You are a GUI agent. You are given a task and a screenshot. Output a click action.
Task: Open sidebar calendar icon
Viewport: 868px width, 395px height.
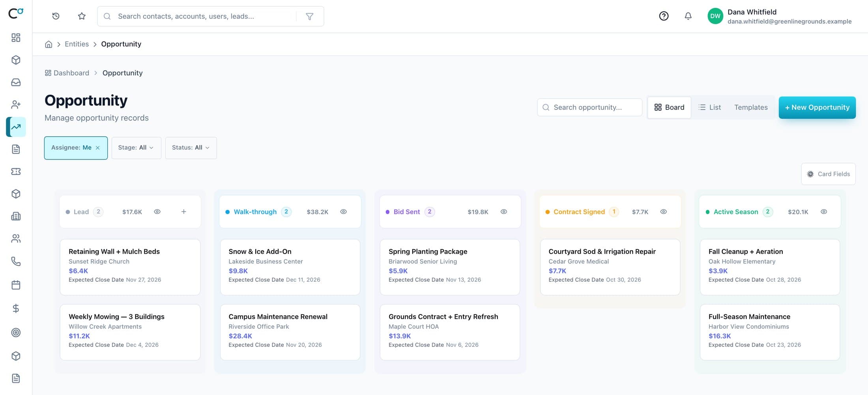tap(16, 285)
